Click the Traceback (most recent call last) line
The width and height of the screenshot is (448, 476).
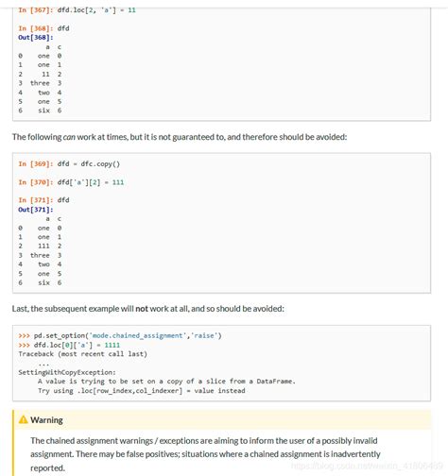point(83,354)
